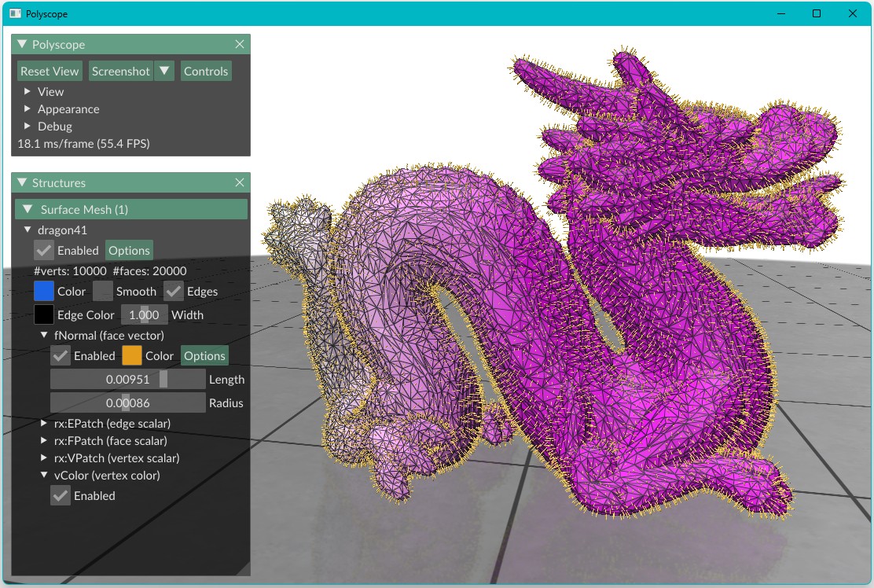Toggle the Edges checkbox
This screenshot has height=588, width=874.
(x=174, y=291)
